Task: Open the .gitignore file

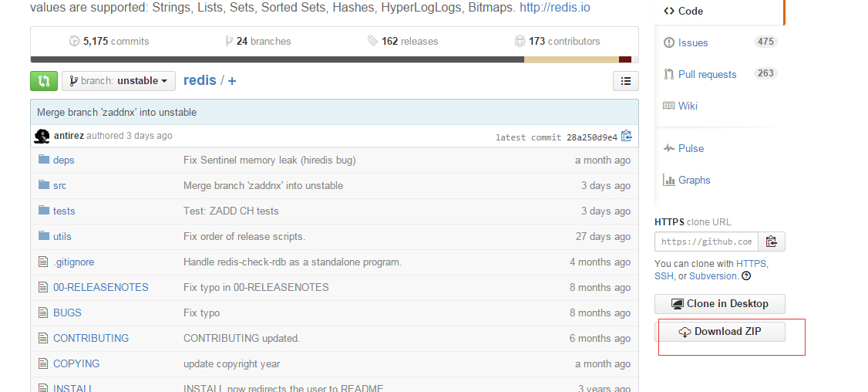Action: tap(74, 262)
